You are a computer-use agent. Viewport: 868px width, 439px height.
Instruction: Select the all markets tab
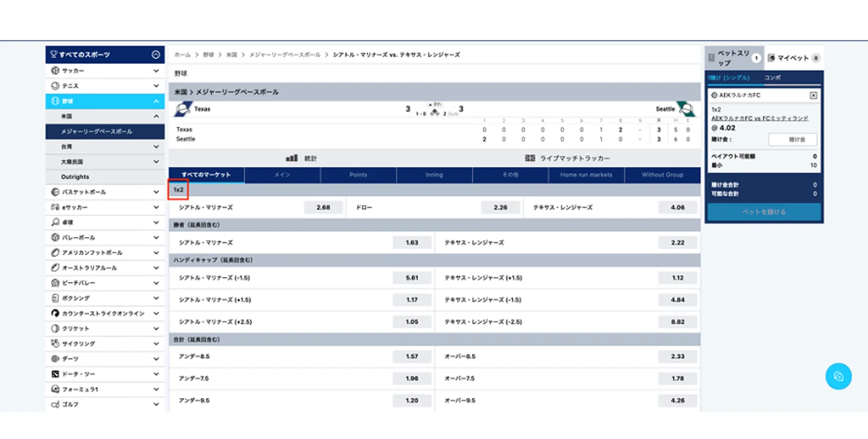coord(206,175)
